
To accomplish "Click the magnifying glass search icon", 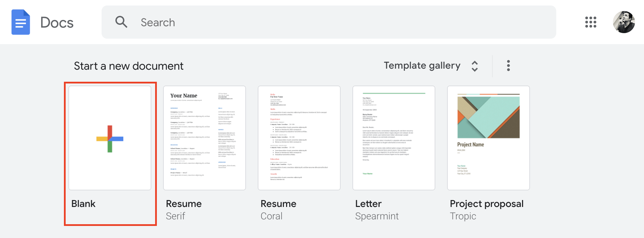I will tap(121, 22).
